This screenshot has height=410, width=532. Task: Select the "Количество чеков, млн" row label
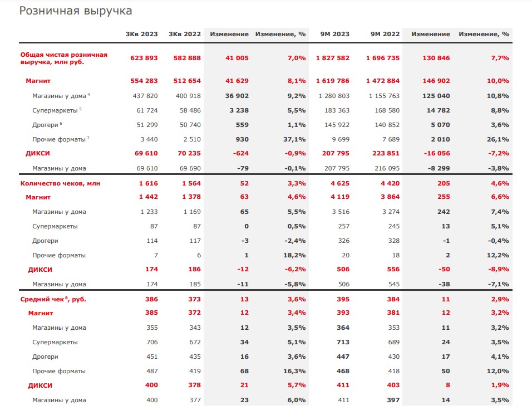(x=60, y=183)
